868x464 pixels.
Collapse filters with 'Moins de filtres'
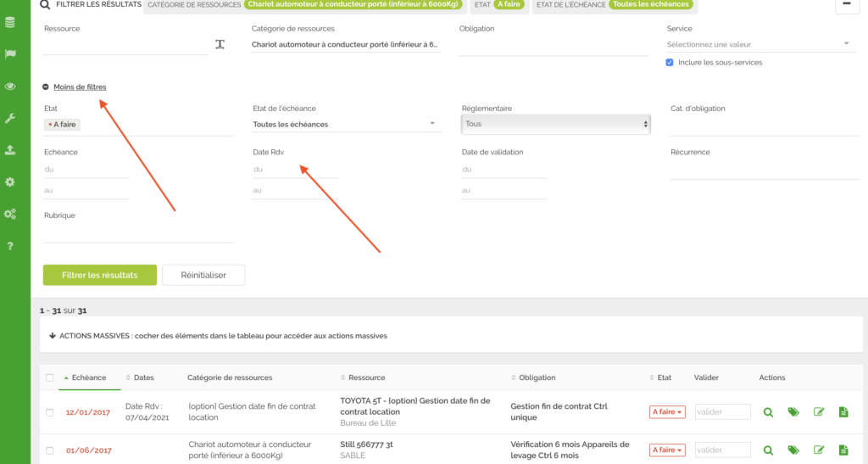pyautogui.click(x=79, y=87)
